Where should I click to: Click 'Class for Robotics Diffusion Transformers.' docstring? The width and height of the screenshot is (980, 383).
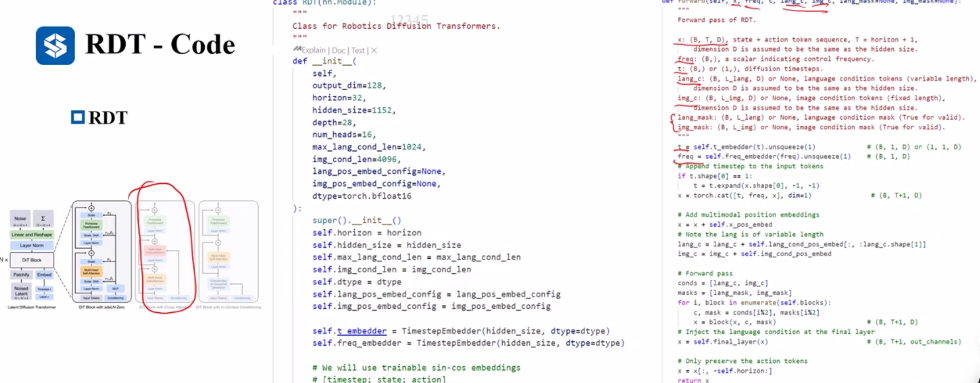click(x=396, y=26)
